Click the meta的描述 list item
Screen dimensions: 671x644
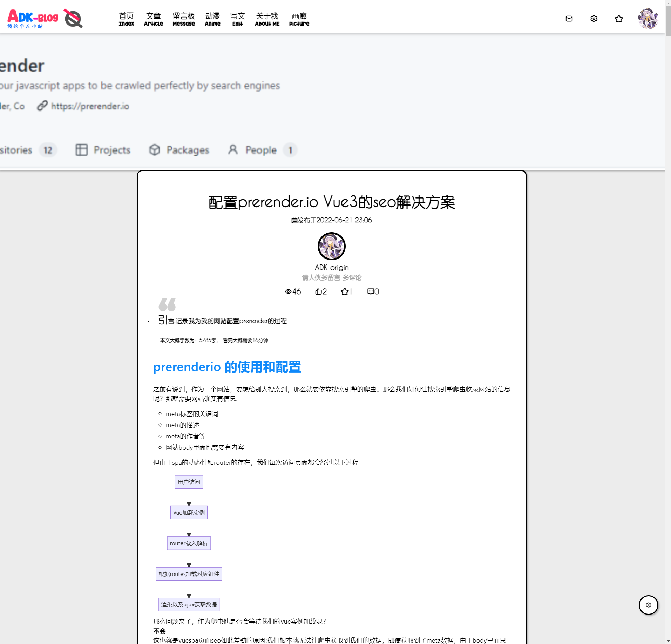[182, 425]
